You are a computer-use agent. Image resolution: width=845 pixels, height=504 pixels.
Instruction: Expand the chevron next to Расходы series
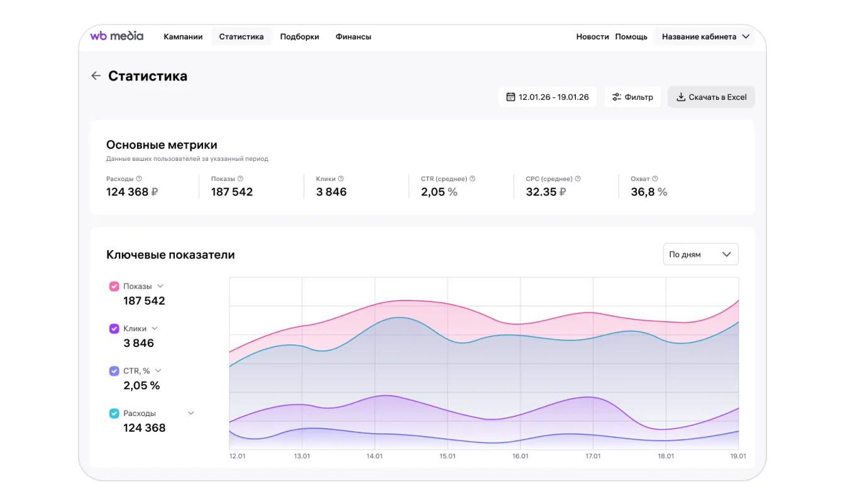(191, 414)
